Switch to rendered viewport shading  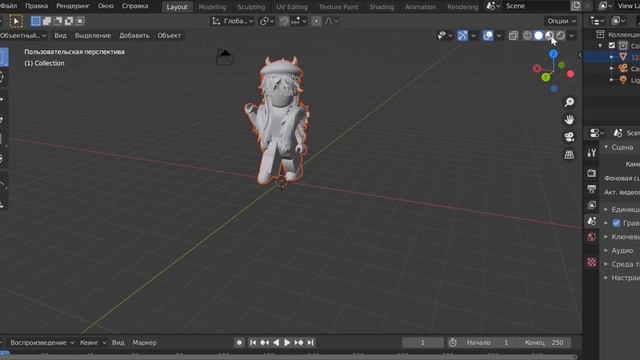click(560, 36)
